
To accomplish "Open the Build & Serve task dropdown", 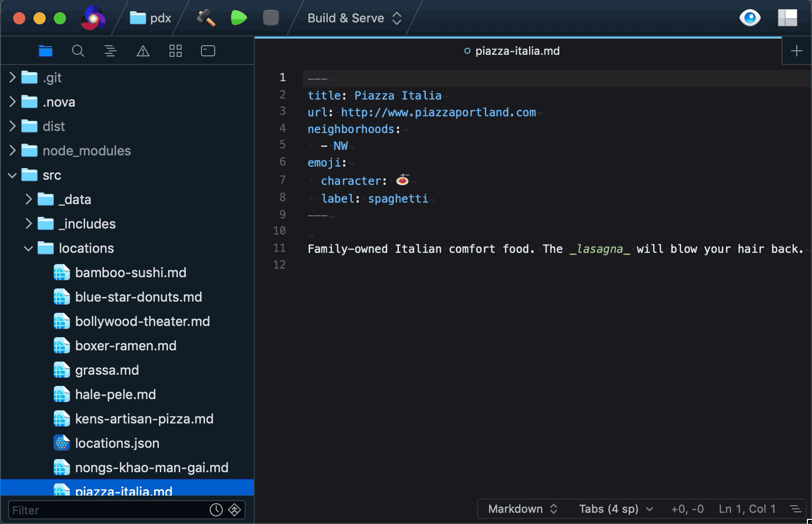I will tap(355, 18).
